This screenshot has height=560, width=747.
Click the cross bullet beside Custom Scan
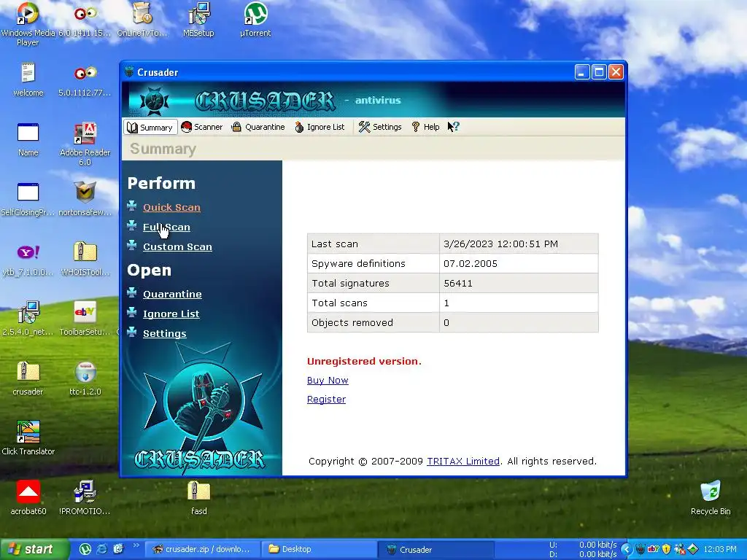(132, 245)
